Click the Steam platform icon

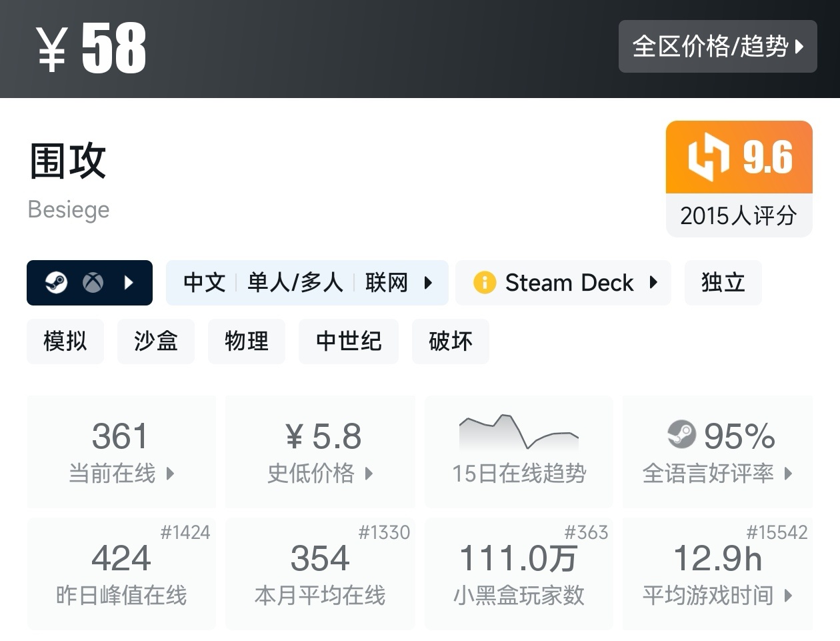point(56,283)
